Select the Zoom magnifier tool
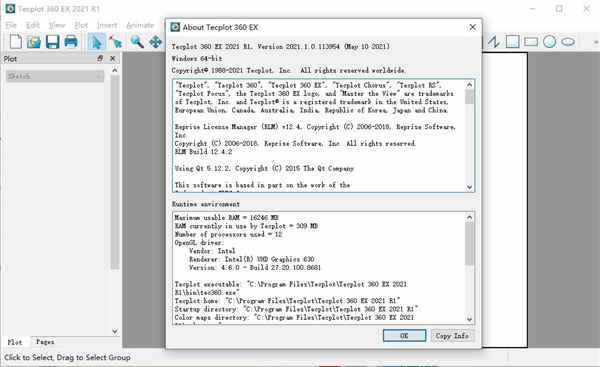Image resolution: width=600 pixels, height=367 pixels. [x=137, y=41]
